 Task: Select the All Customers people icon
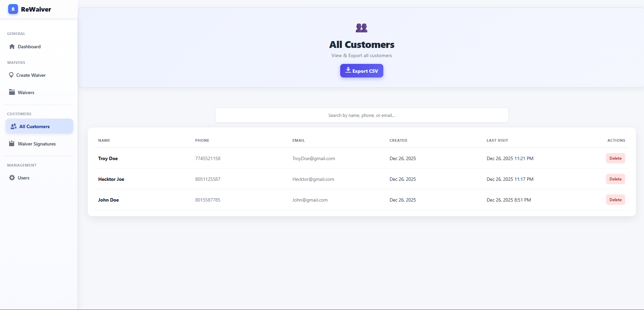click(13, 126)
